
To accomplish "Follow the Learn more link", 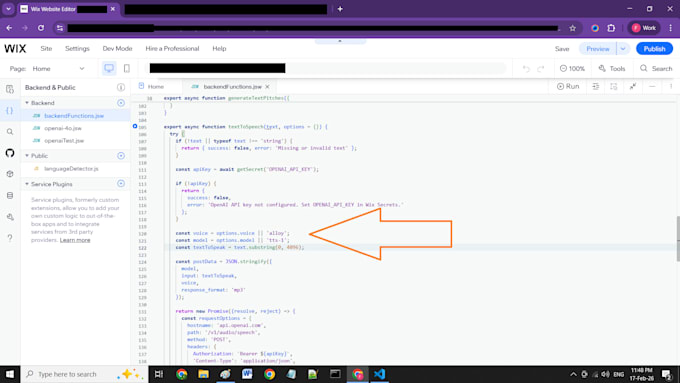I will [x=75, y=240].
